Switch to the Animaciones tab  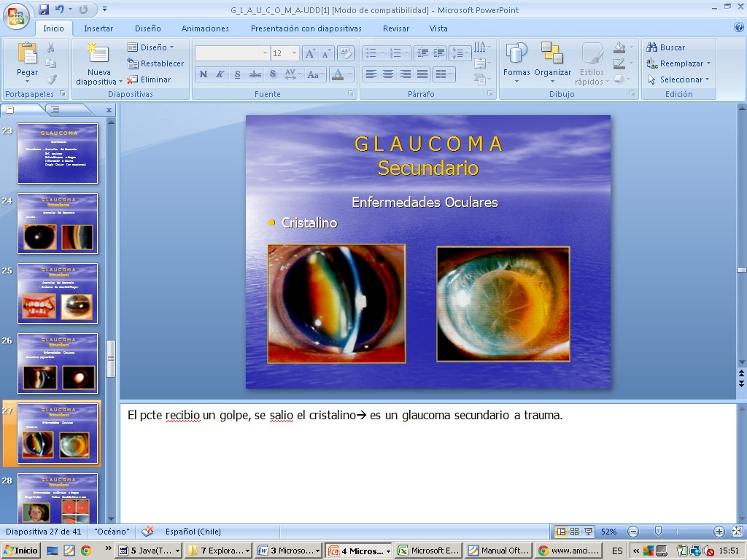pyautogui.click(x=205, y=28)
